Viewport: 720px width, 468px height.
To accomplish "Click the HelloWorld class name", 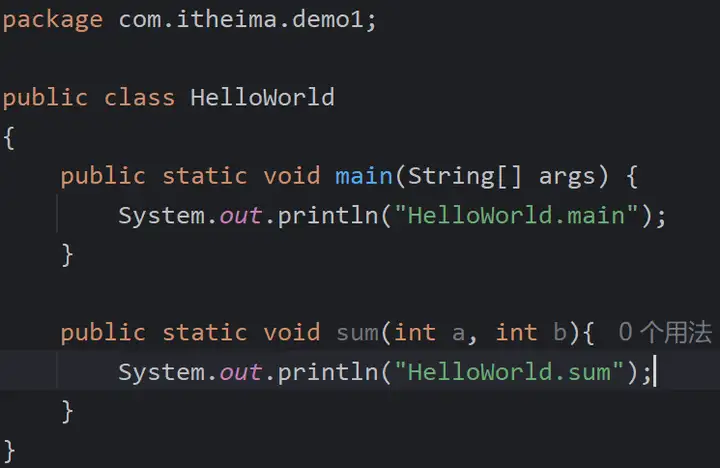I will [262, 97].
